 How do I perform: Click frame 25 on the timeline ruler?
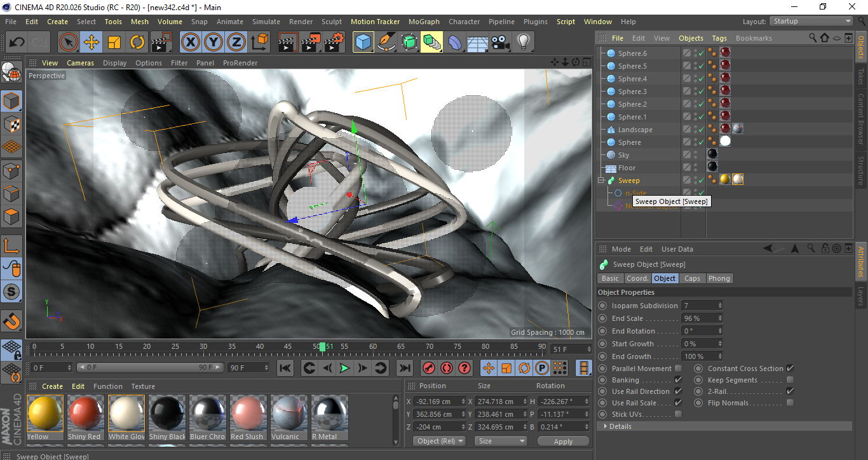click(x=175, y=347)
